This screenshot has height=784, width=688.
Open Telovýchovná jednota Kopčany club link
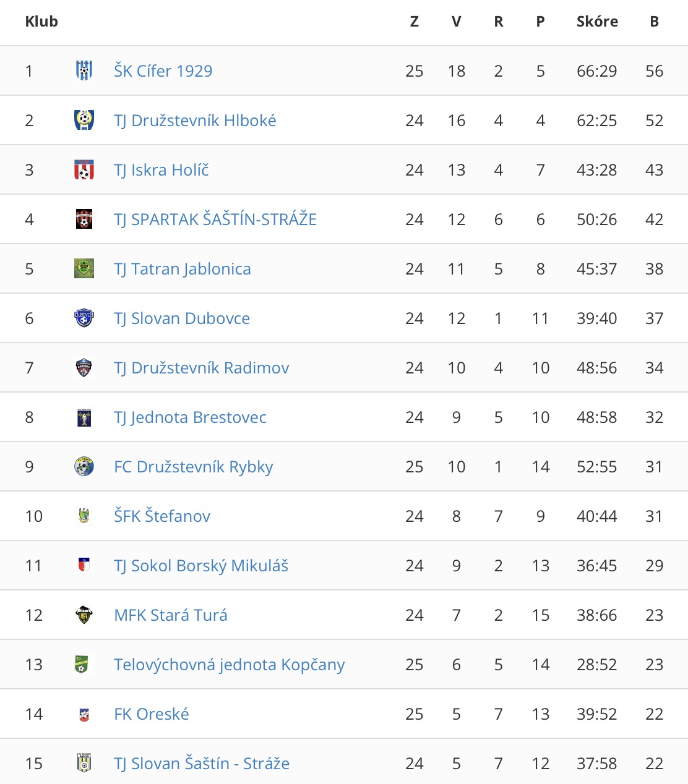click(x=230, y=665)
